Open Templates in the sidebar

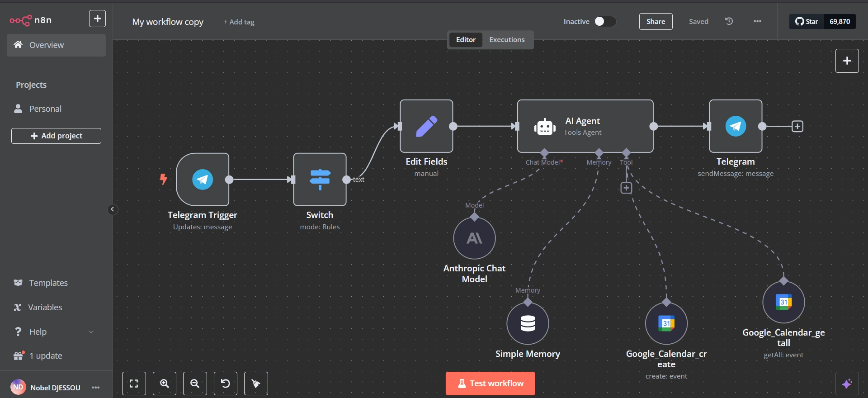(48, 283)
